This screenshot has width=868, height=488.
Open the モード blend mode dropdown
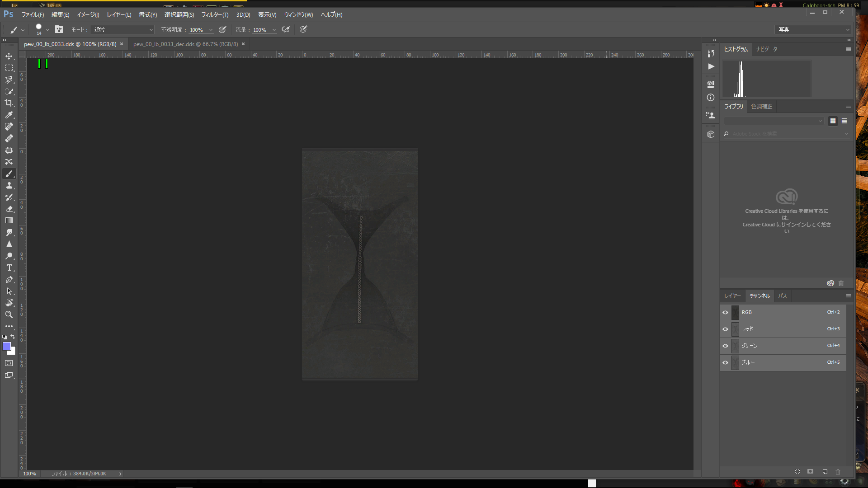pyautogui.click(x=123, y=30)
